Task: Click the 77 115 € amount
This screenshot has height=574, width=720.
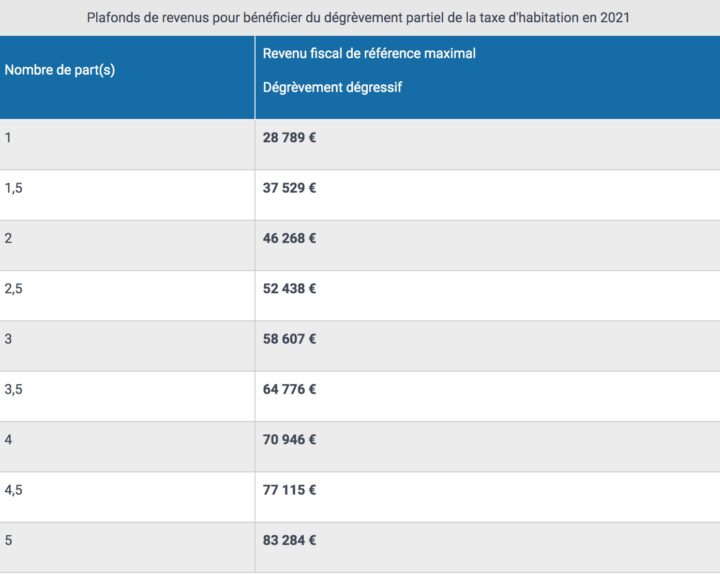Action: point(290,490)
